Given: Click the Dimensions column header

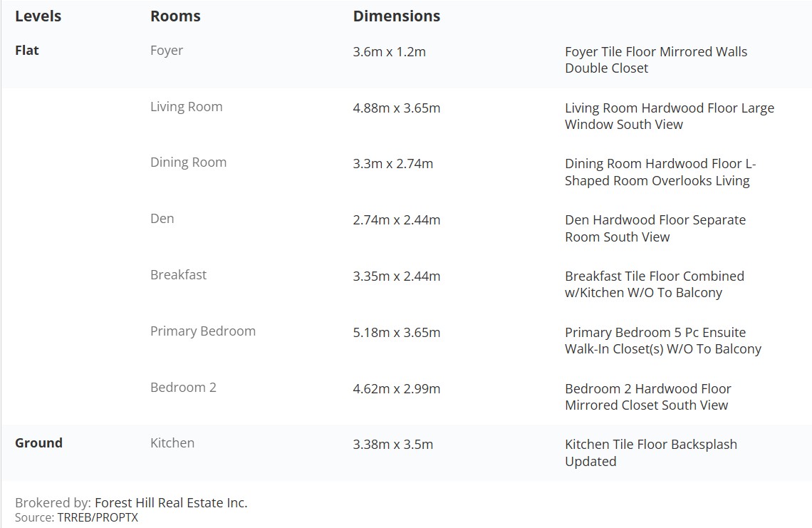Looking at the screenshot, I should (396, 16).
